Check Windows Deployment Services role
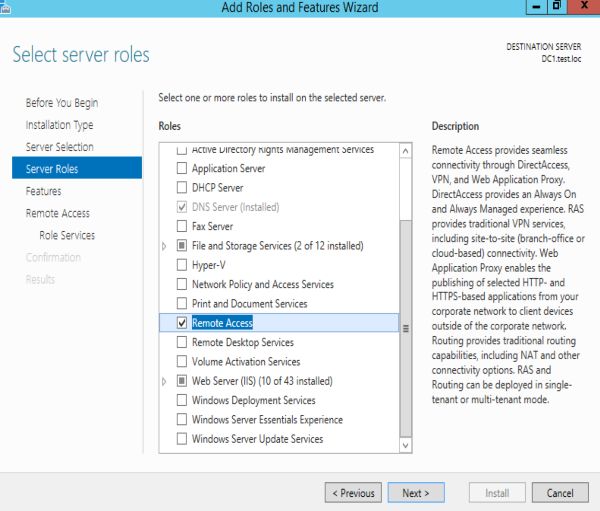Screen dimensions: 600x511 pos(182,400)
